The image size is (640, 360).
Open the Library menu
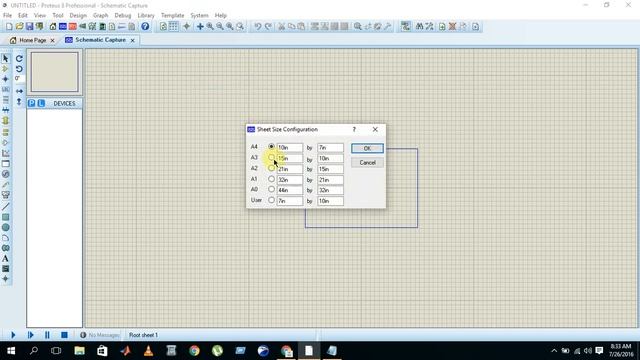[x=146, y=16]
